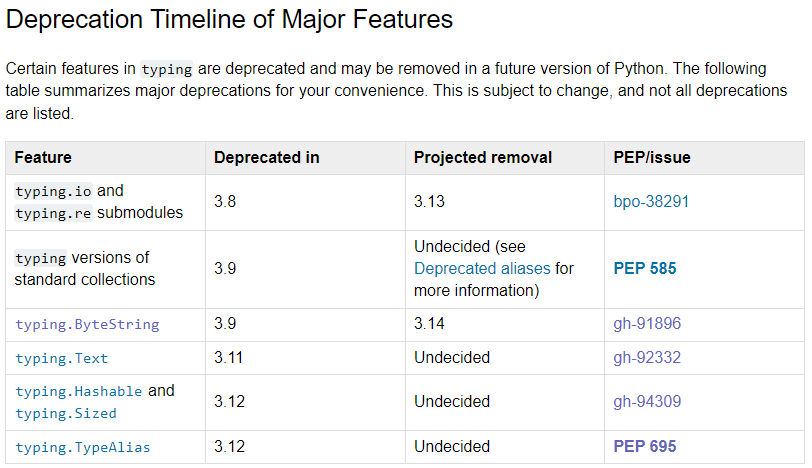Click the Feature column header
Screen dimensions: 812x468
tap(43, 157)
